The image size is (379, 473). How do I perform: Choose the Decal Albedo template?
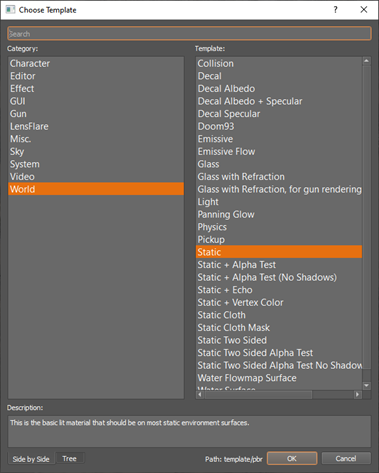(279, 89)
